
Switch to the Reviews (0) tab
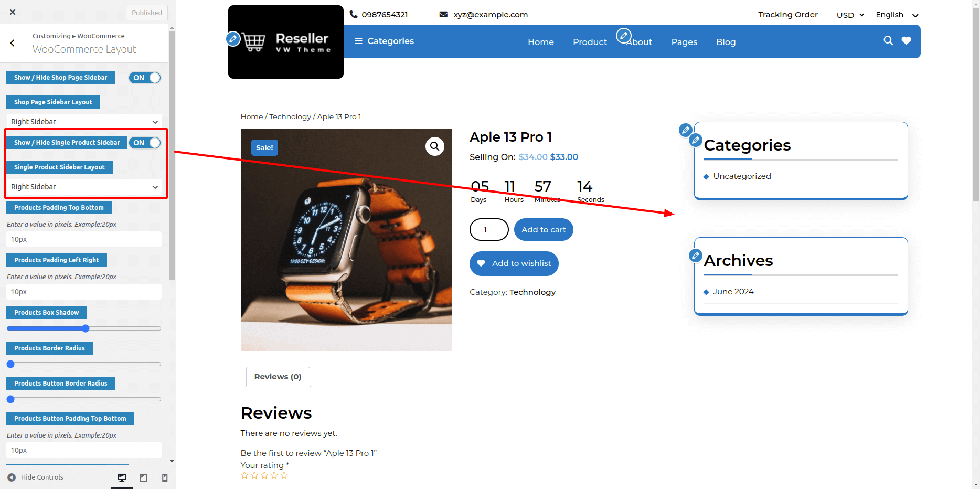[x=278, y=377]
